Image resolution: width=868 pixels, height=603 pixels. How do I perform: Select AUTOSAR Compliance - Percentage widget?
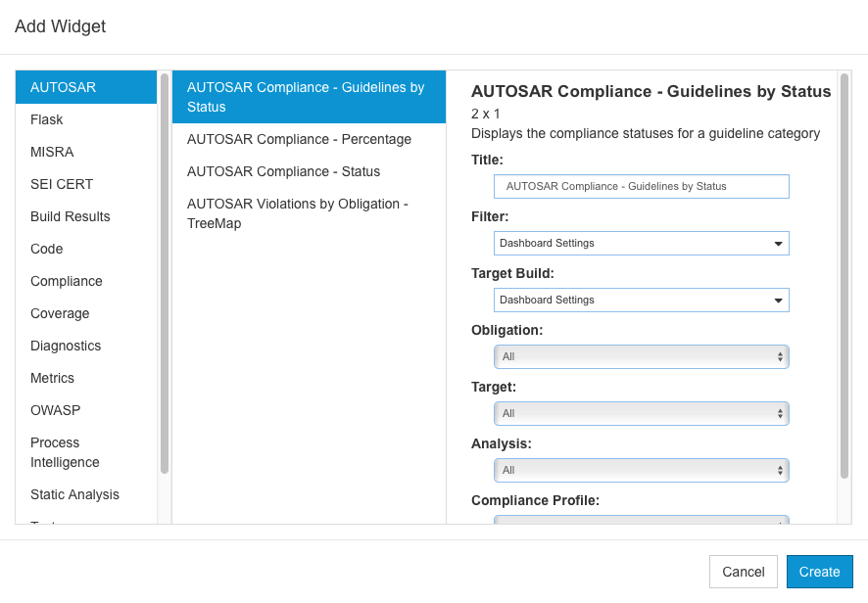tap(309, 139)
